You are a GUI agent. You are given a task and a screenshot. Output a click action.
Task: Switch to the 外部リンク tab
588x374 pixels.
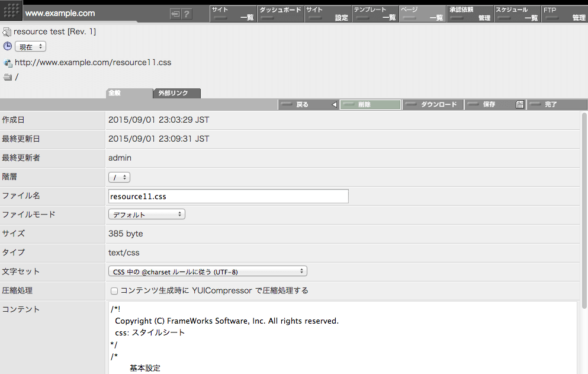[x=176, y=93]
